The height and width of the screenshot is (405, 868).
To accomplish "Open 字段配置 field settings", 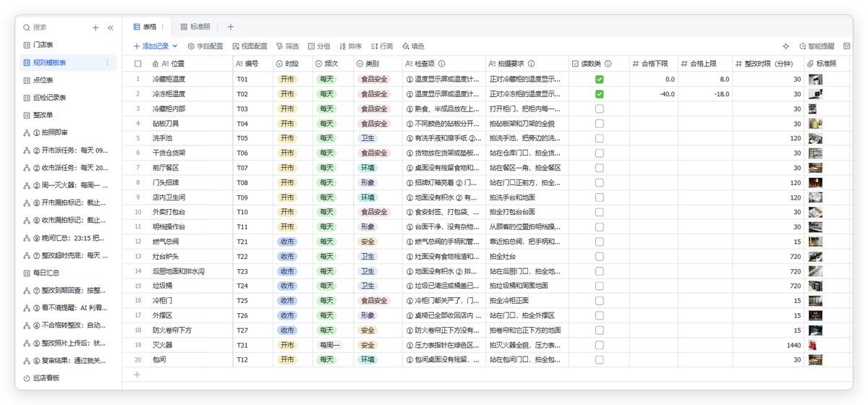I will click(206, 46).
